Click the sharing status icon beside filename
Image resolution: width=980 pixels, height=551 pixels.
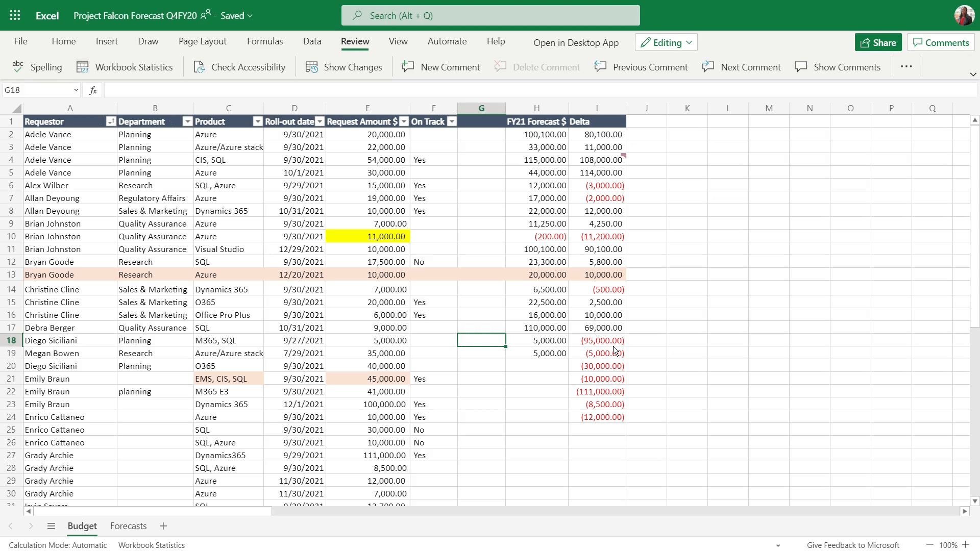coord(206,15)
